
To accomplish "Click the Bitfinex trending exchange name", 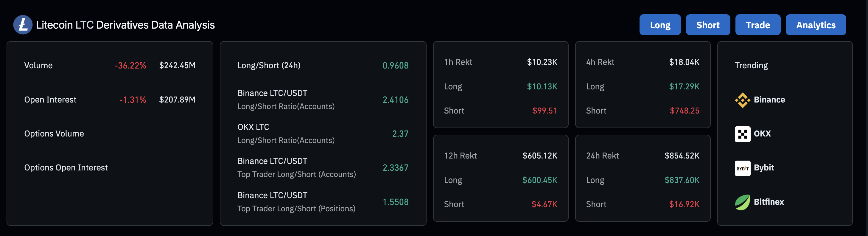I will click(769, 202).
